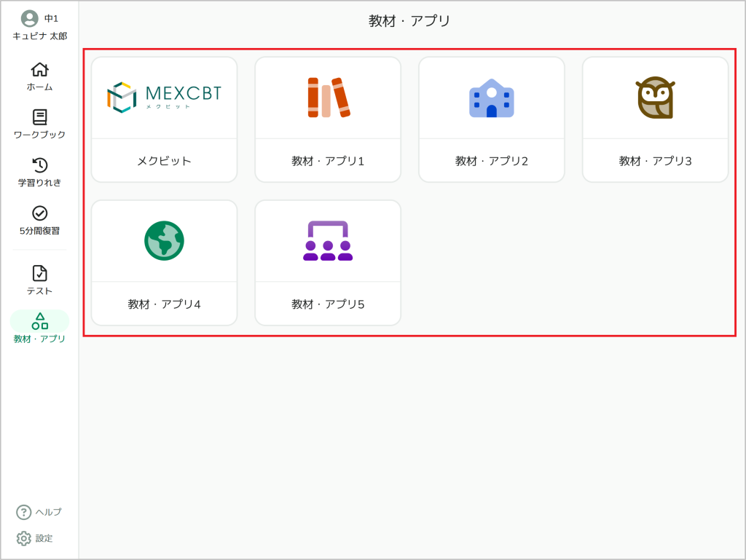Go to ホーム via house icon
This screenshot has width=746, height=560.
click(x=39, y=69)
